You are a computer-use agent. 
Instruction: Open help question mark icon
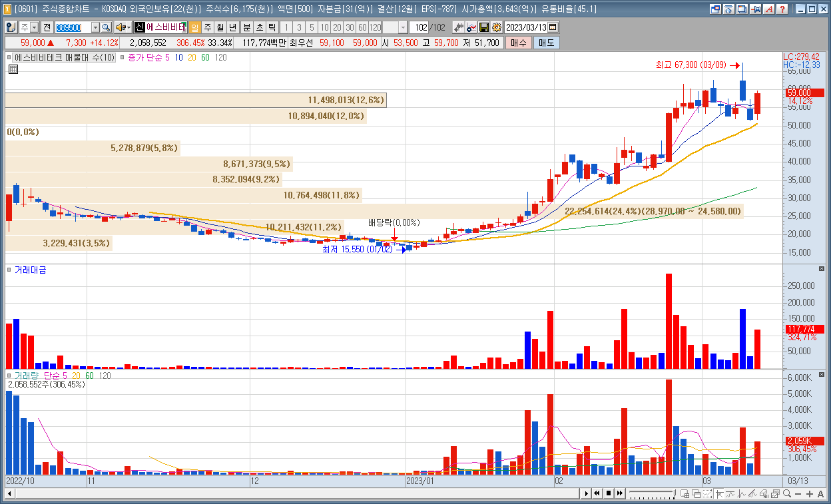point(782,9)
